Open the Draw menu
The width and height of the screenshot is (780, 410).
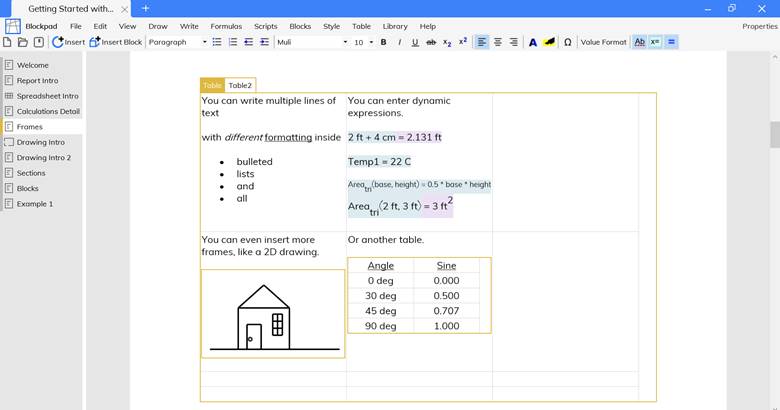[x=158, y=26]
